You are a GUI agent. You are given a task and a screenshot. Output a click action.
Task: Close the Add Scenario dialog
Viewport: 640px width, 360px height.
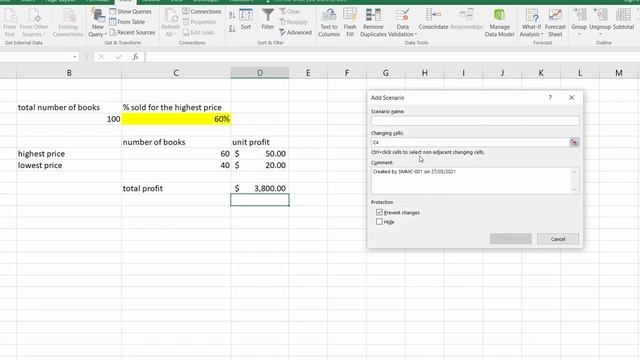click(571, 98)
